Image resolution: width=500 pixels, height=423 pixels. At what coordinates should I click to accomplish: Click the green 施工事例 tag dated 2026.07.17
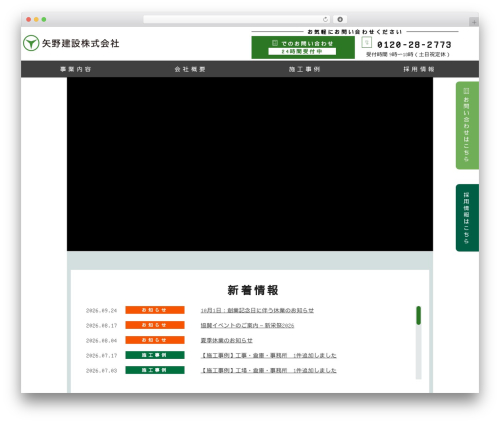pos(155,355)
